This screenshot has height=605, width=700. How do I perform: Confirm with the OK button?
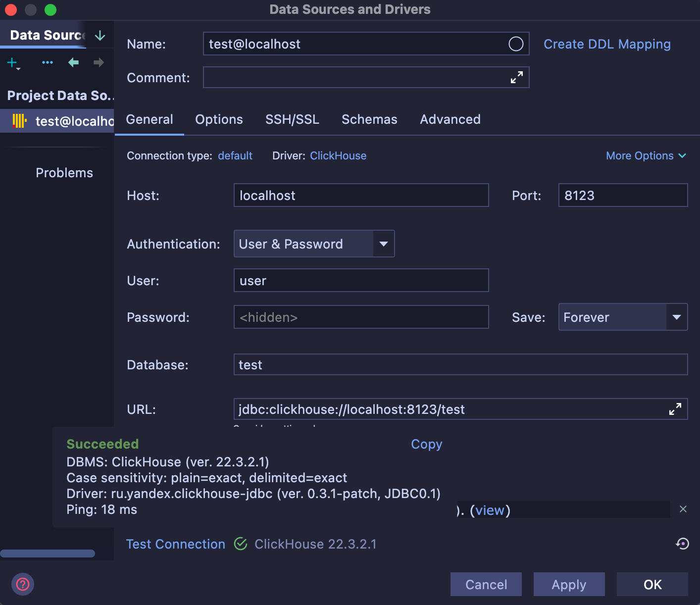click(x=652, y=584)
